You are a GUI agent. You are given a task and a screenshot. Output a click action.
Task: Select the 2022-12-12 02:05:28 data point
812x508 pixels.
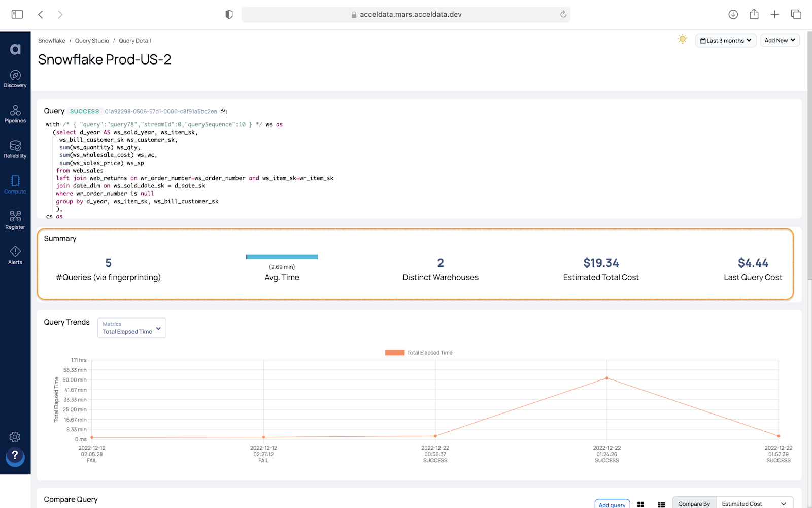click(x=92, y=437)
